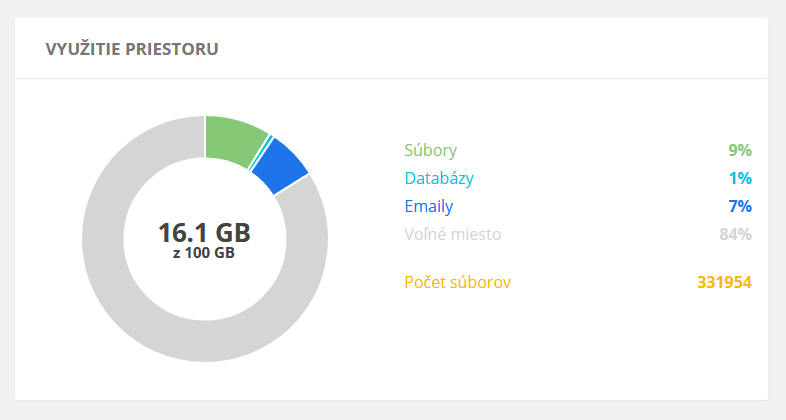Click the 7% value for Emaily
786x420 pixels.
click(x=740, y=207)
